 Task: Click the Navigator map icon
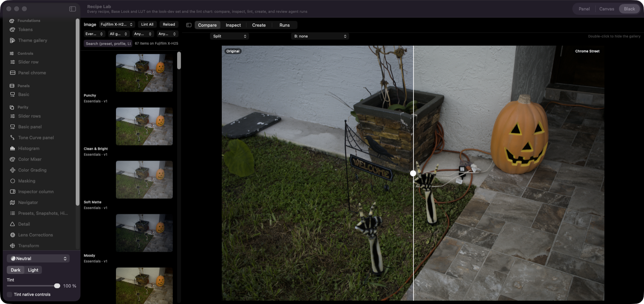13,202
